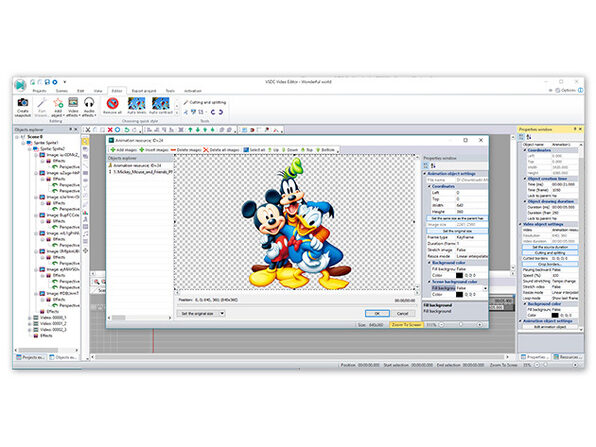Click the rotate counterclockwise icon in Tools
Image resolution: width=596 pixels, height=447 pixels.
tap(213, 112)
